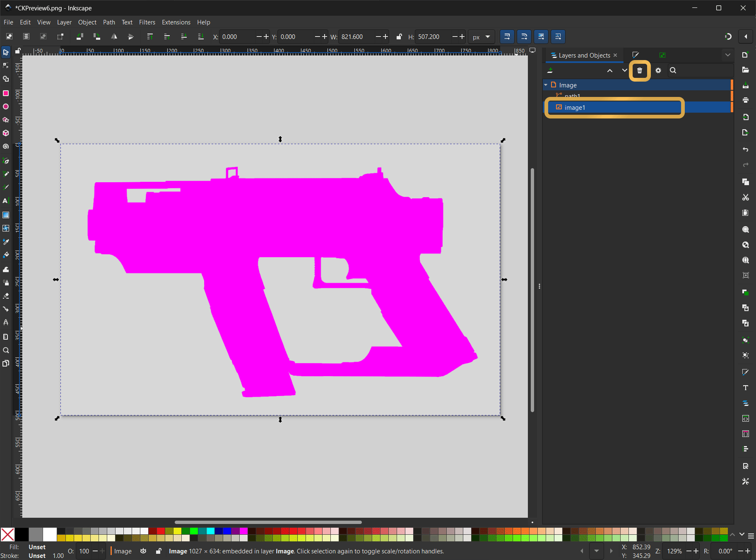Screen dimensions: 756x560
Task: Open the snapping options arrow
Action: pos(746,36)
